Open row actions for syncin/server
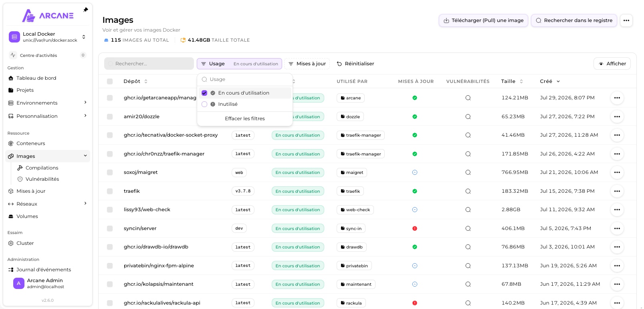 click(x=617, y=228)
